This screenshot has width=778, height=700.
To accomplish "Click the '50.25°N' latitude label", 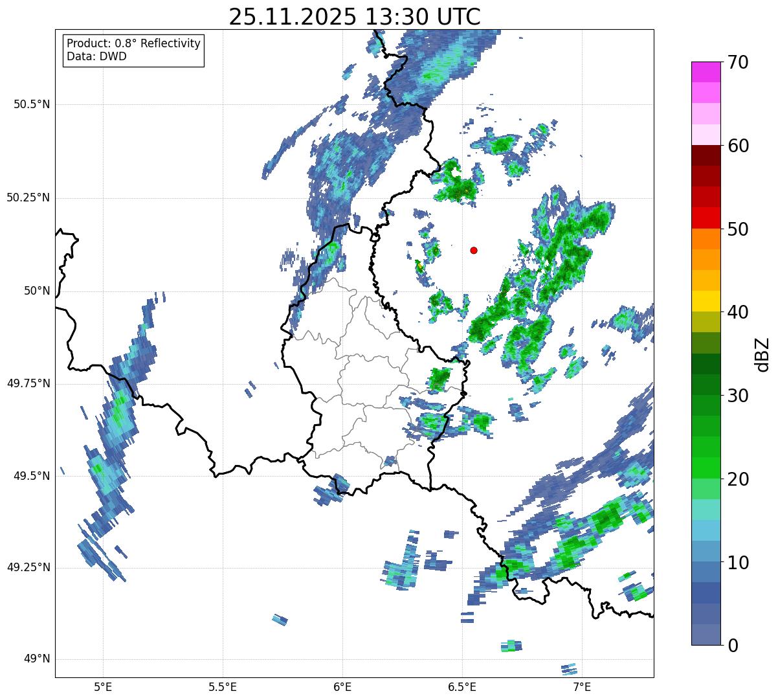I will [x=28, y=198].
